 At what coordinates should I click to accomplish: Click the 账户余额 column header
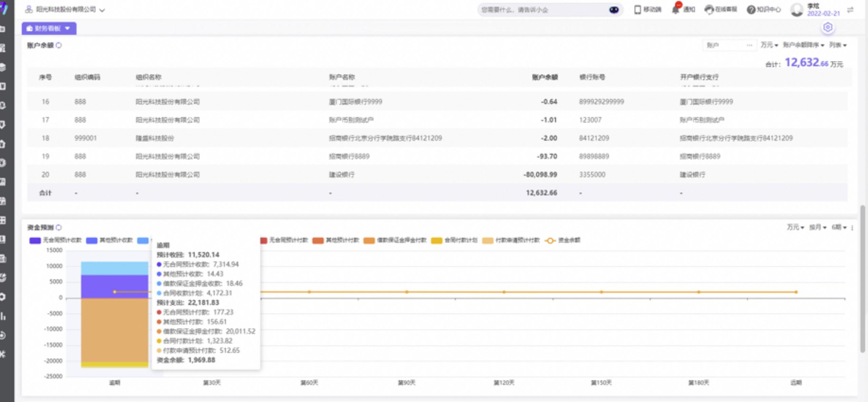pos(545,77)
